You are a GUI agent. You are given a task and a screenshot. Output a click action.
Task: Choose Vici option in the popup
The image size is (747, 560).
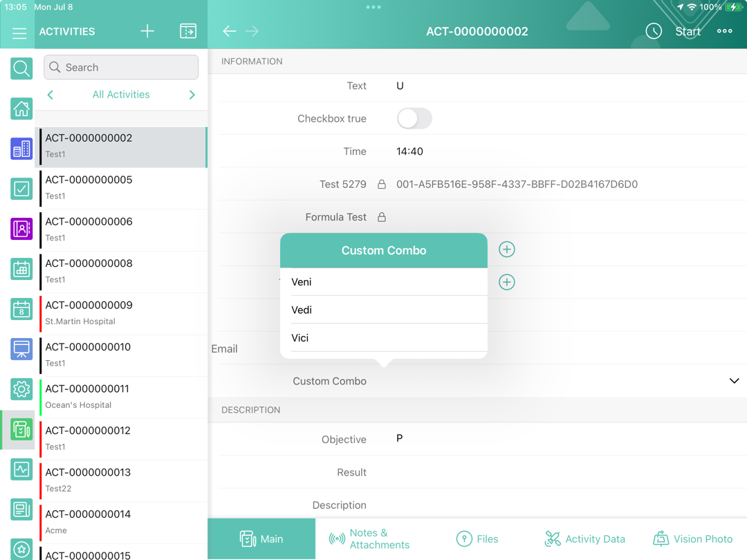pos(384,338)
